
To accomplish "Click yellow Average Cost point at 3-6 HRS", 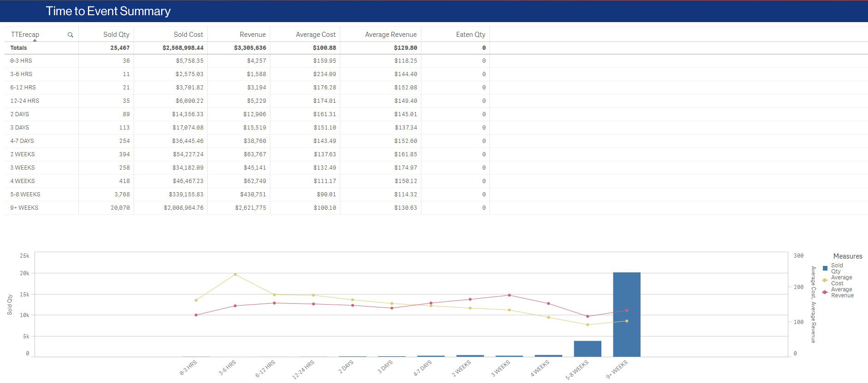I will [x=235, y=274].
